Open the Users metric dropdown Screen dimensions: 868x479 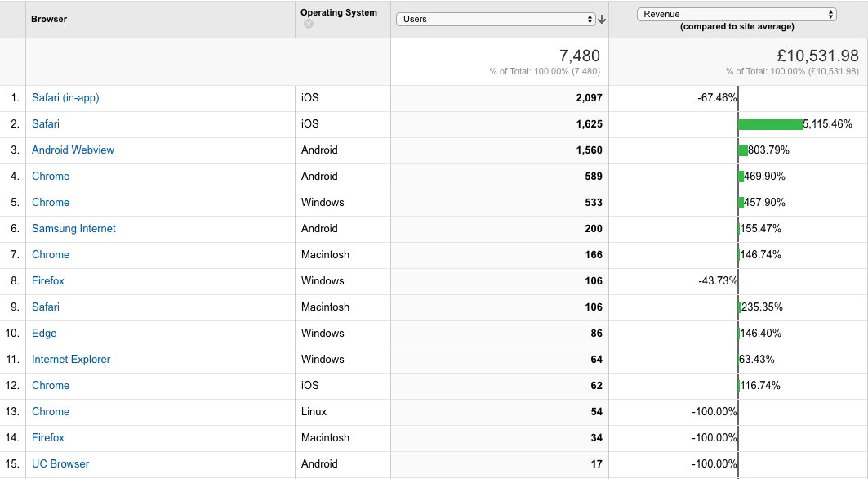496,19
